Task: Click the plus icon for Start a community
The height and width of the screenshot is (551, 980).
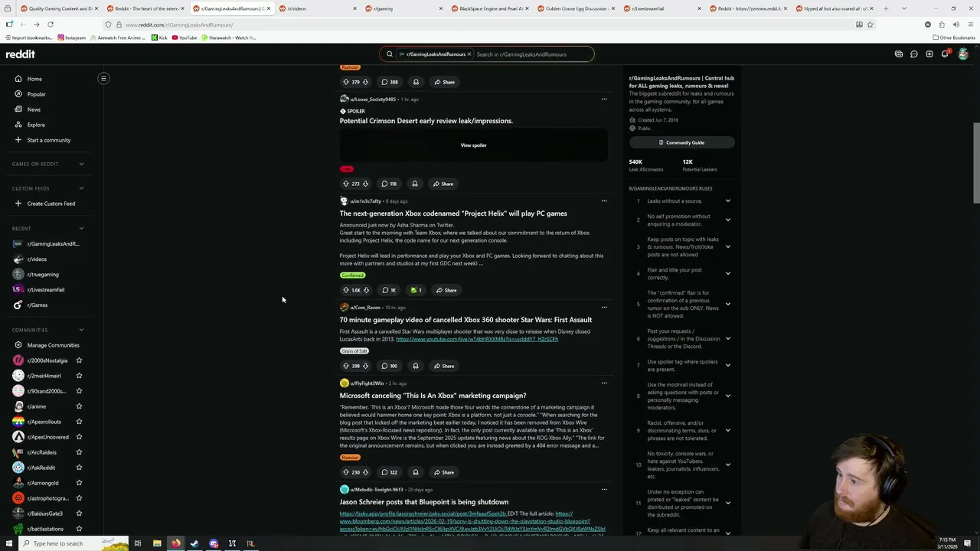Action: (x=18, y=140)
